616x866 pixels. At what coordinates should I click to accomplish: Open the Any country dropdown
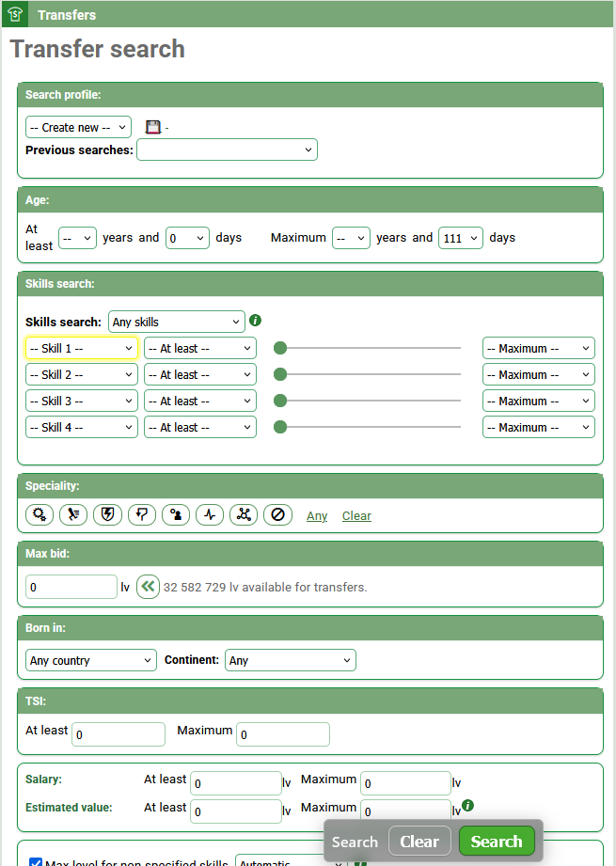[91, 660]
